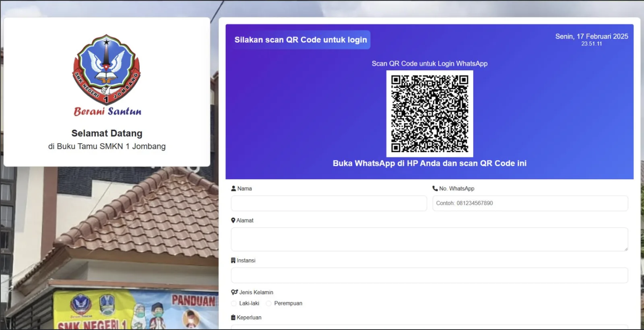Click the location pin icon beside Alamat
This screenshot has width=644, height=330.
tap(233, 221)
